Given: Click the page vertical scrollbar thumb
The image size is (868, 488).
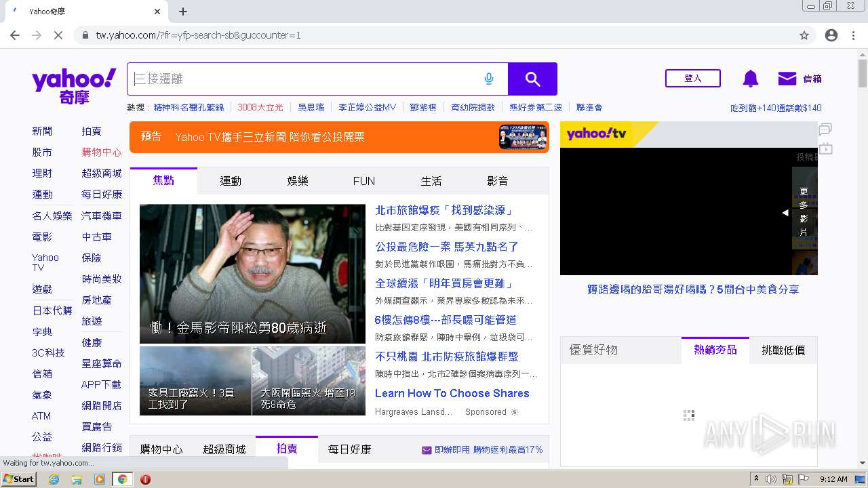Looking at the screenshot, I should pyautogui.click(x=862, y=75).
